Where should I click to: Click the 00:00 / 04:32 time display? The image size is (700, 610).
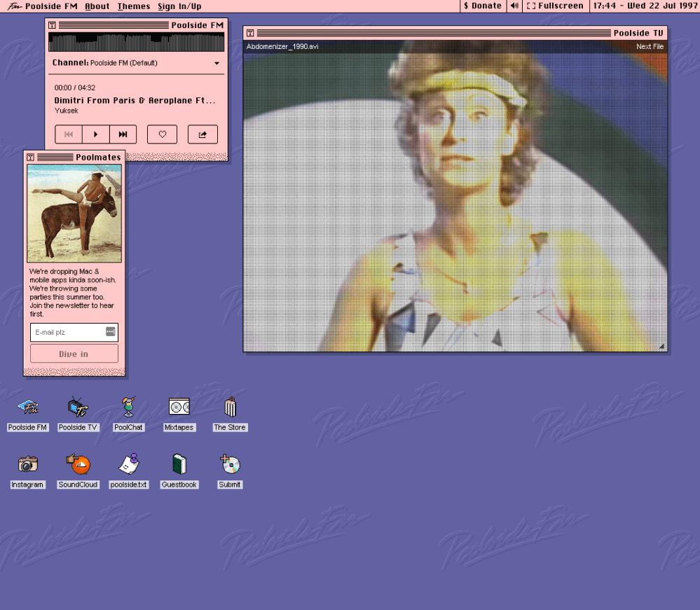click(74, 88)
